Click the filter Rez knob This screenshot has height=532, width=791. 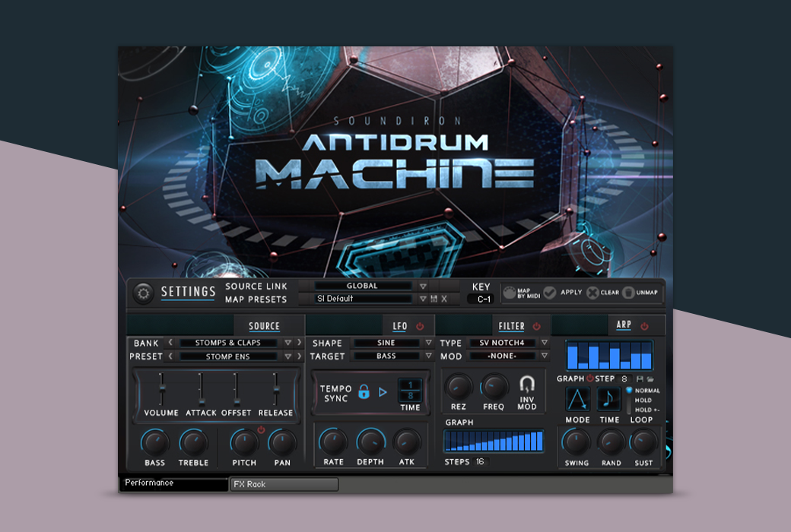458,388
